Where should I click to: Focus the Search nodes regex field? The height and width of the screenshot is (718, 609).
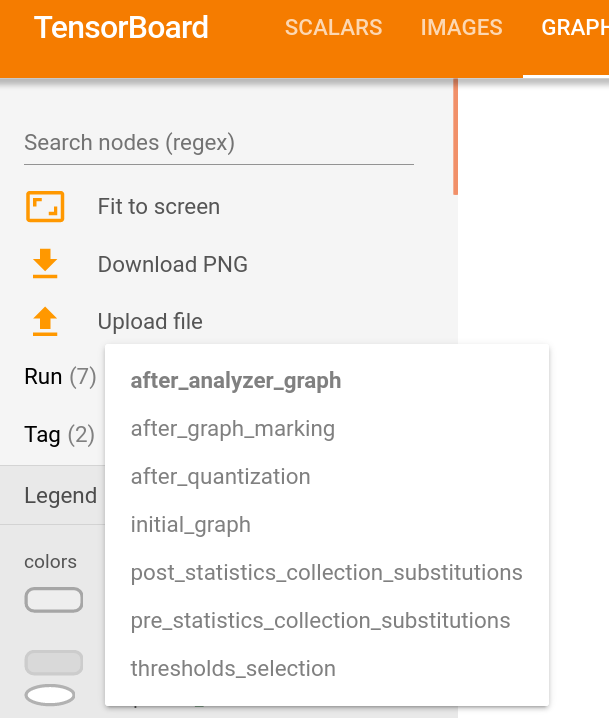219,143
